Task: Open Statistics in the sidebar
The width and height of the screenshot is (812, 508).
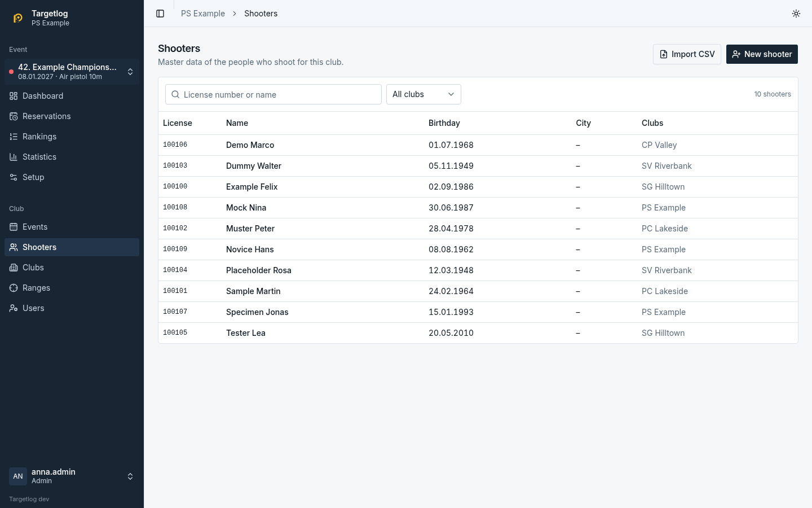Action: coord(72,157)
